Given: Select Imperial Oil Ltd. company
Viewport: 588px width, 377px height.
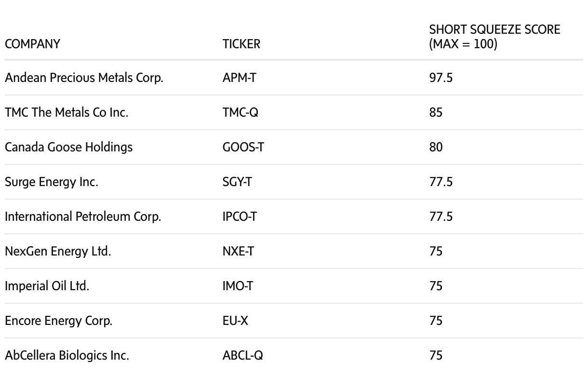Looking at the screenshot, I should tap(47, 286).
